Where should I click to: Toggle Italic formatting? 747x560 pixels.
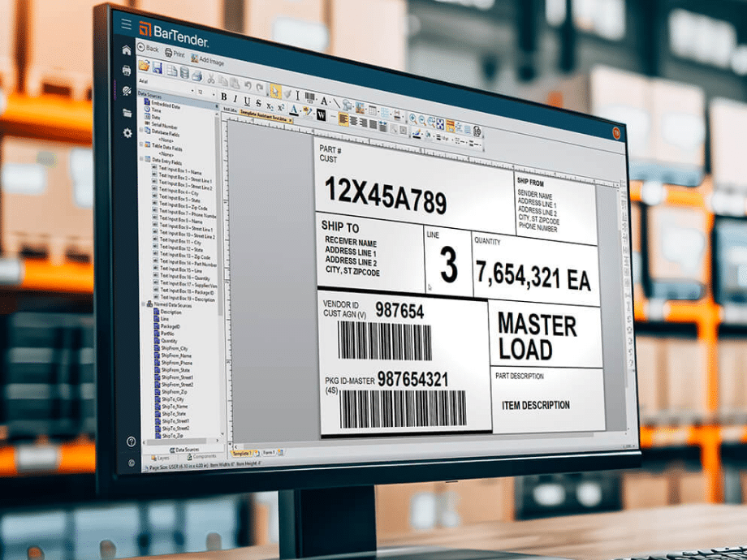tap(235, 98)
